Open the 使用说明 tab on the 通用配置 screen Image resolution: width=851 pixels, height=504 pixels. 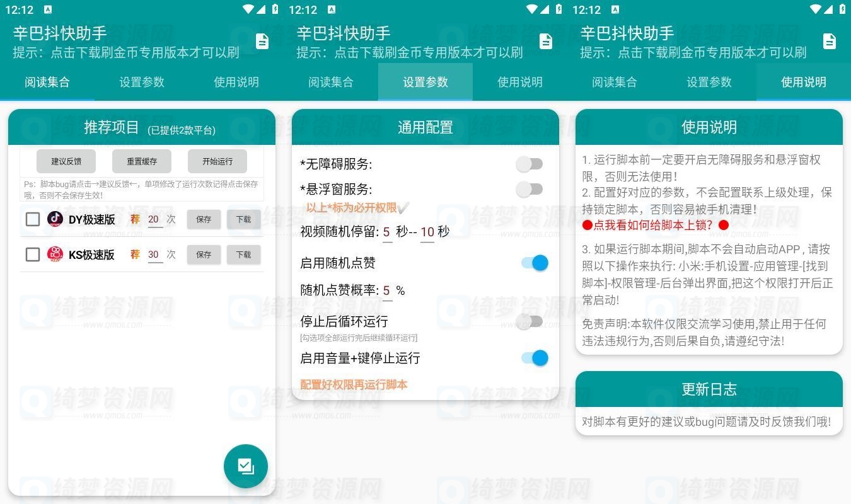pyautogui.click(x=520, y=82)
